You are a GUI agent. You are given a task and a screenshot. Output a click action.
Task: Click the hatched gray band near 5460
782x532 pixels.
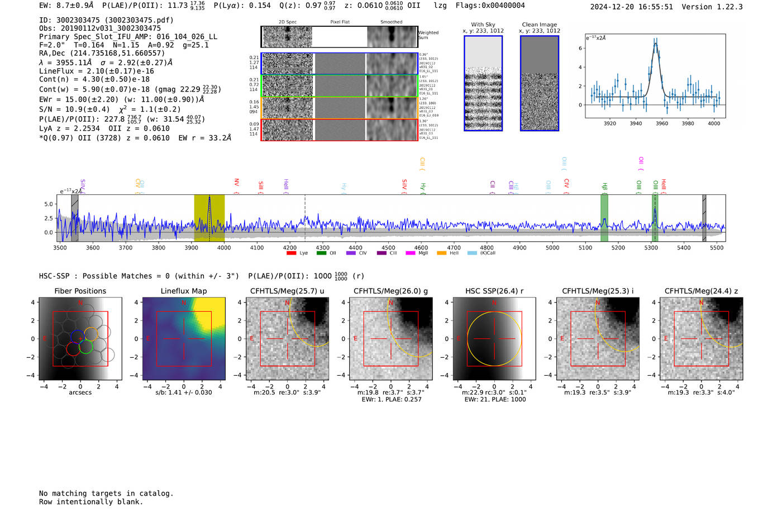[704, 218]
